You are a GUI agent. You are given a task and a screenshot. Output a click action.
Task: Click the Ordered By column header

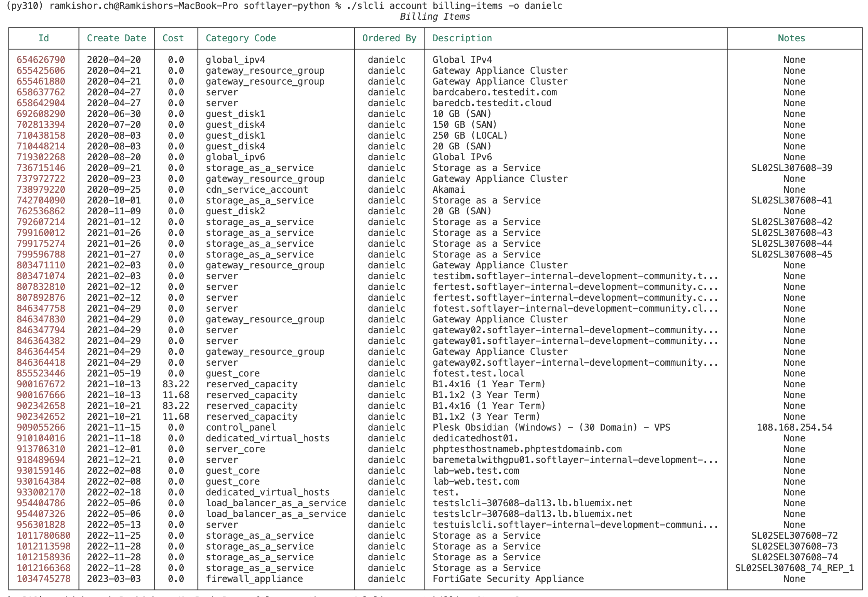pos(389,38)
